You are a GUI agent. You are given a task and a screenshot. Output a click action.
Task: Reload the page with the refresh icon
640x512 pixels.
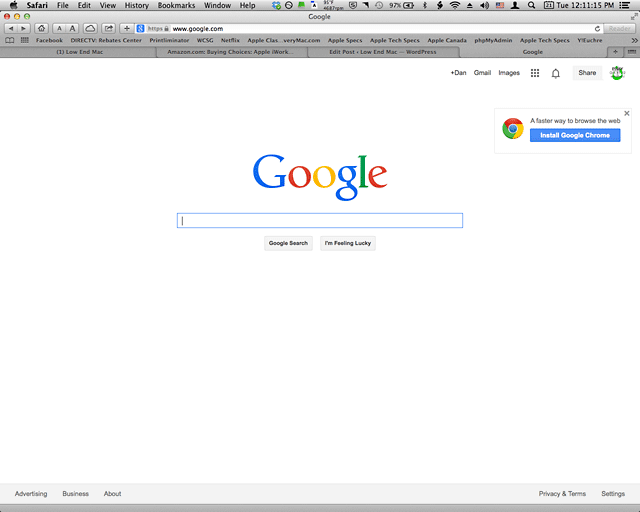click(597, 29)
